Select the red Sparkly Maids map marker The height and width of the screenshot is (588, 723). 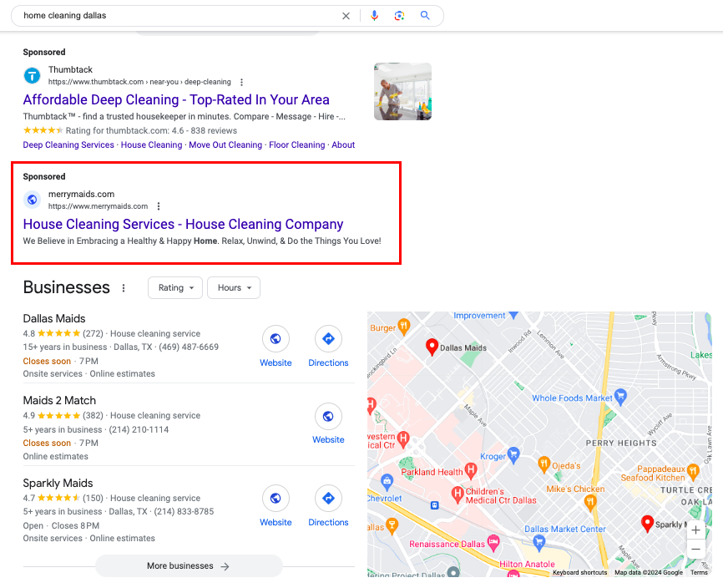(x=648, y=525)
